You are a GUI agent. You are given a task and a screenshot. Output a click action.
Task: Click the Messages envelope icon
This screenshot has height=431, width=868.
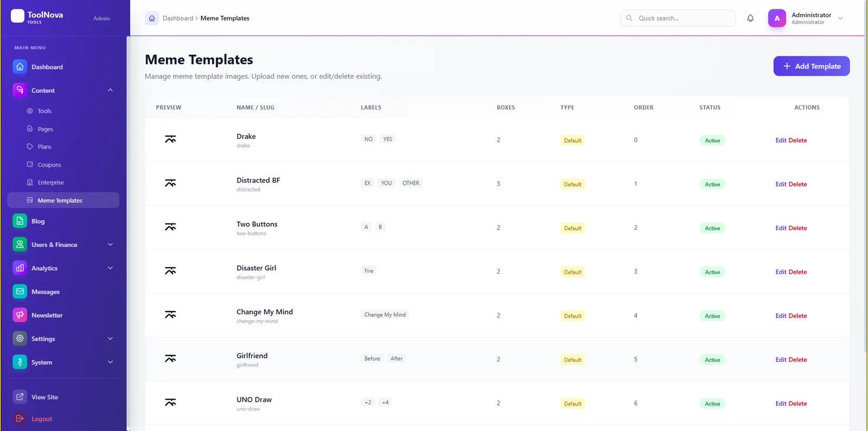[20, 291]
